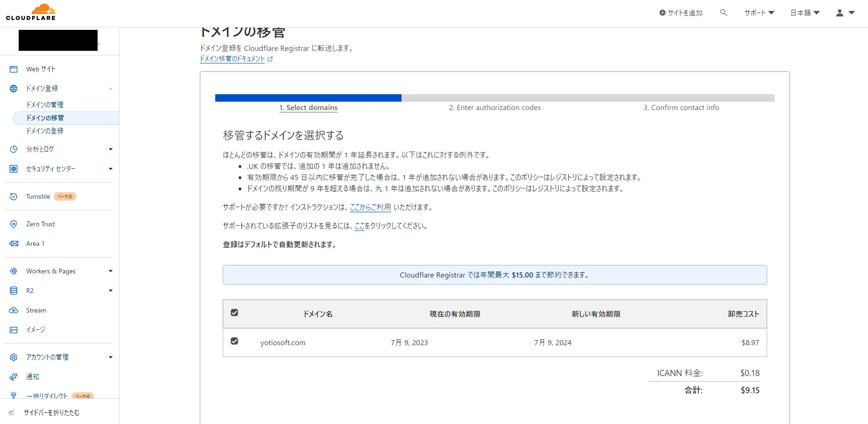Click the R2 database icon

point(14,291)
